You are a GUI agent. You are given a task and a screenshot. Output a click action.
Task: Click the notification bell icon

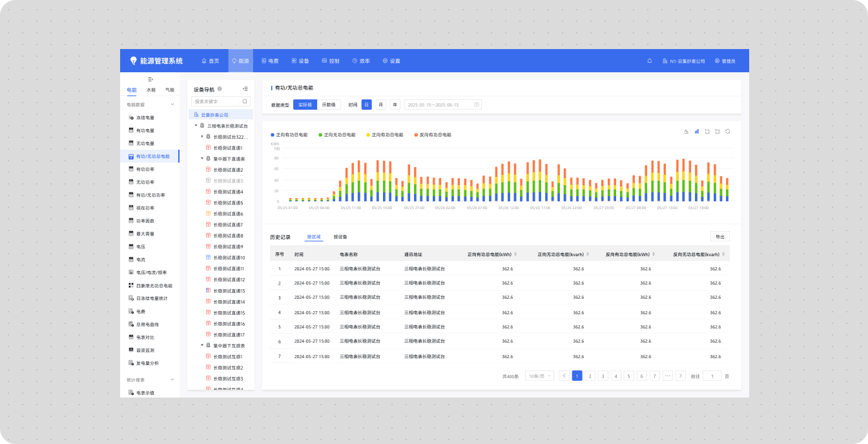[x=650, y=61]
